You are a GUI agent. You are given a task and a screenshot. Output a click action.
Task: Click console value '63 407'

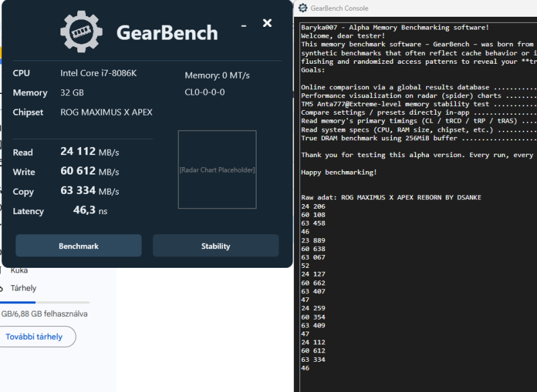313,291
